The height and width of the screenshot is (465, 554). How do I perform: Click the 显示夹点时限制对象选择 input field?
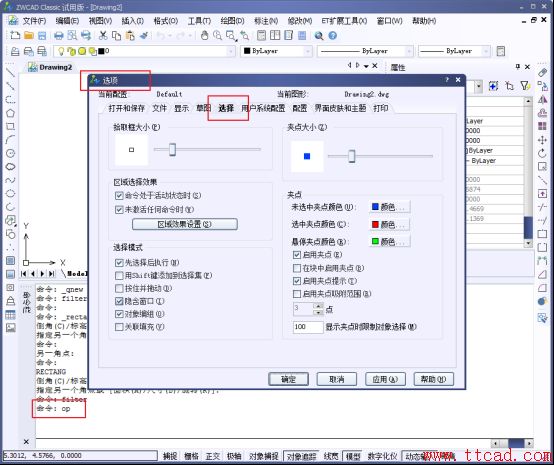308,327
